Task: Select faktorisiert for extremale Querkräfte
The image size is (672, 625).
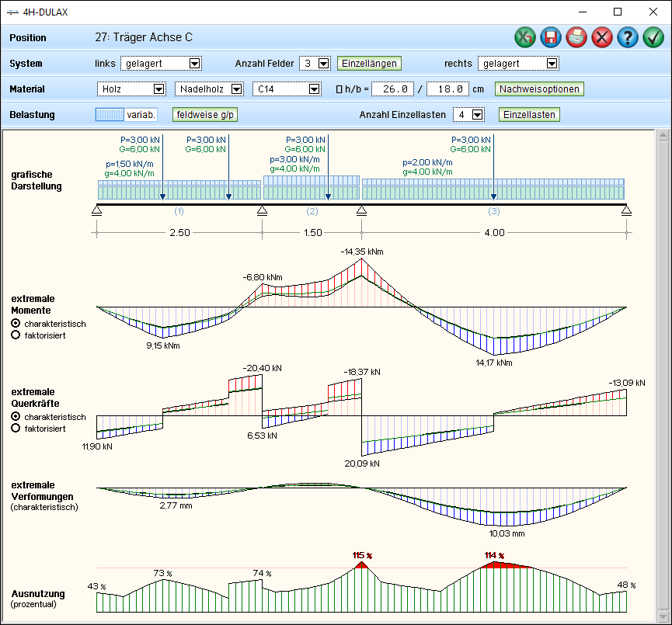Action: tap(16, 428)
